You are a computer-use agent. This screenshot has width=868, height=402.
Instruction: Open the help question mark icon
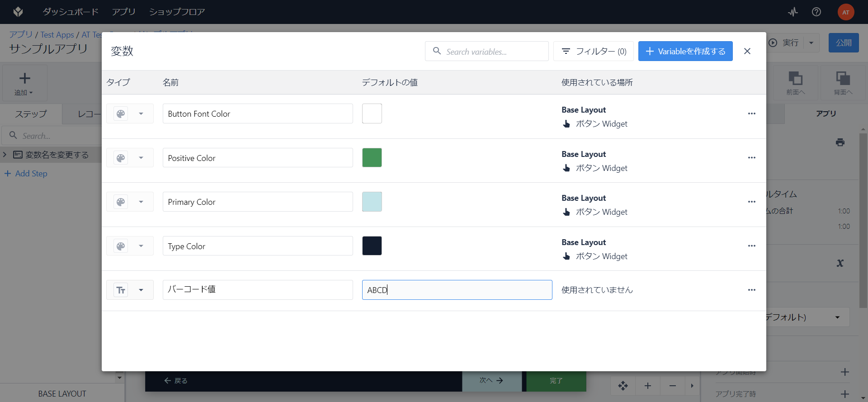pyautogui.click(x=816, y=12)
